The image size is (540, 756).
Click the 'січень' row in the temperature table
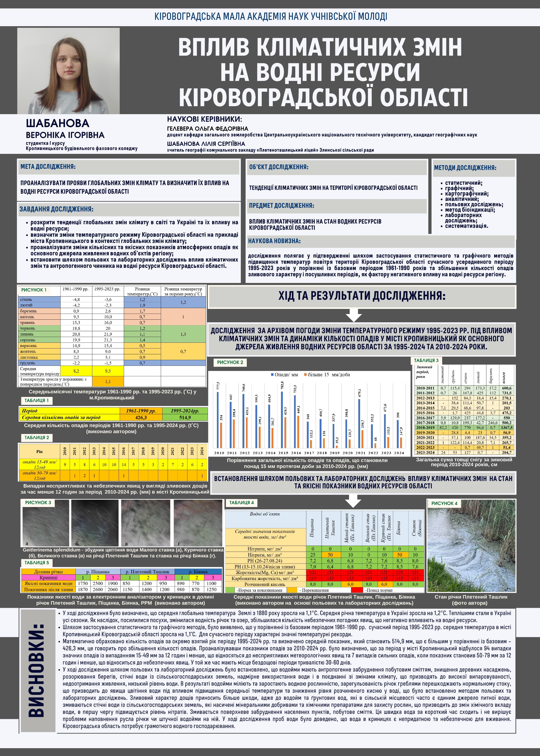[112, 299]
